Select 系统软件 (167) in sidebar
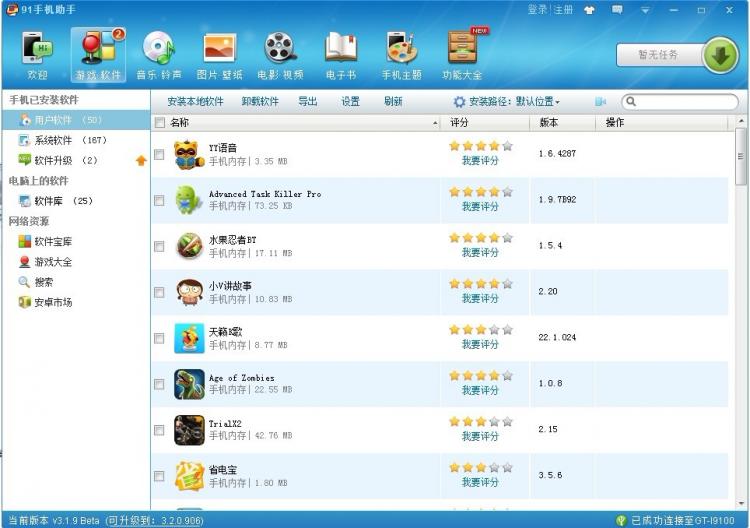Screen dimensions: 750x528 [76, 140]
